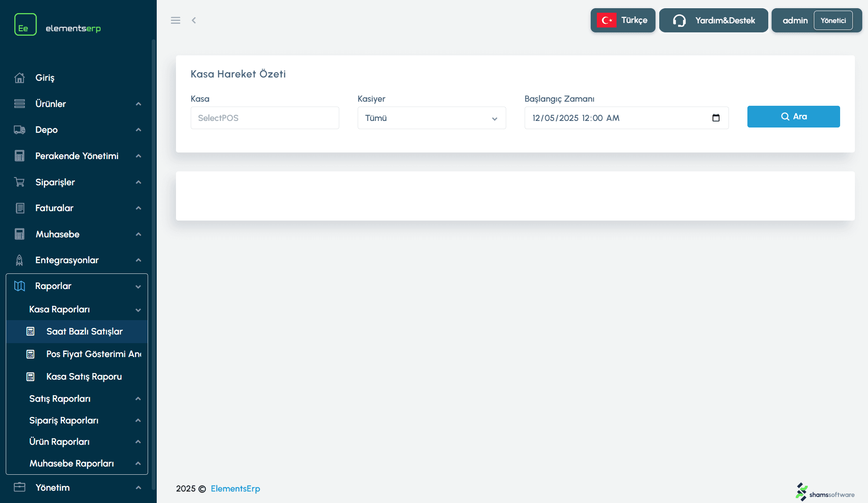Click the calendar picker icon
This screenshot has width=868, height=503.
pos(716,118)
